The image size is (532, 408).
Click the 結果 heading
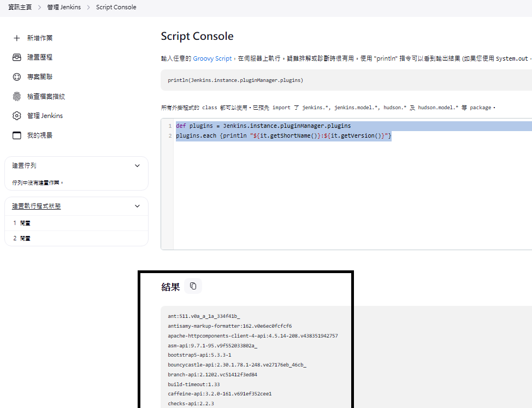coord(170,287)
